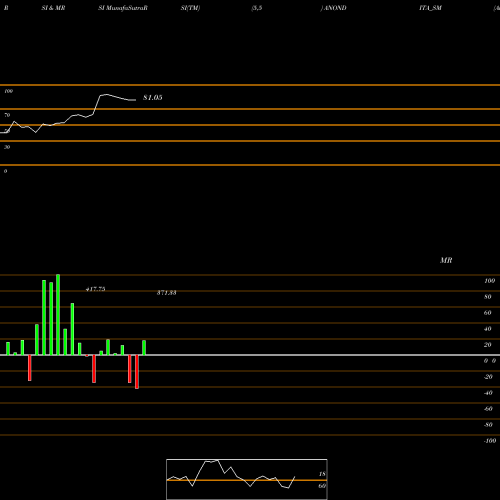Screen dimensions: 500x500
Task: Click the longest red MR histogram bar
Action: click(x=137, y=372)
